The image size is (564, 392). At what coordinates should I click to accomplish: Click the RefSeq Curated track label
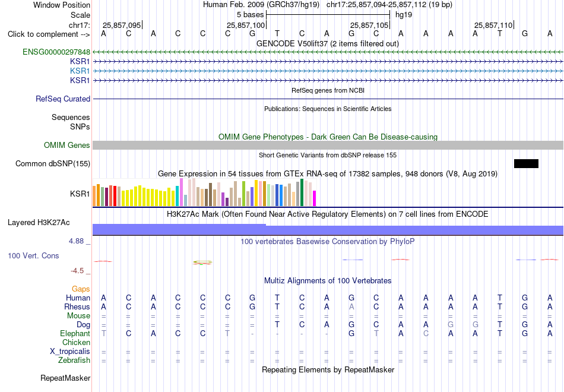point(62,99)
